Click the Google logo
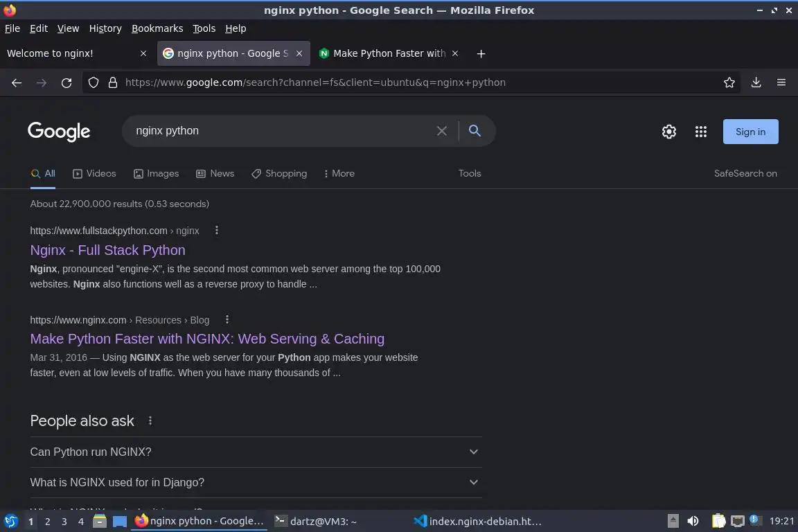The image size is (798, 532). tap(59, 132)
